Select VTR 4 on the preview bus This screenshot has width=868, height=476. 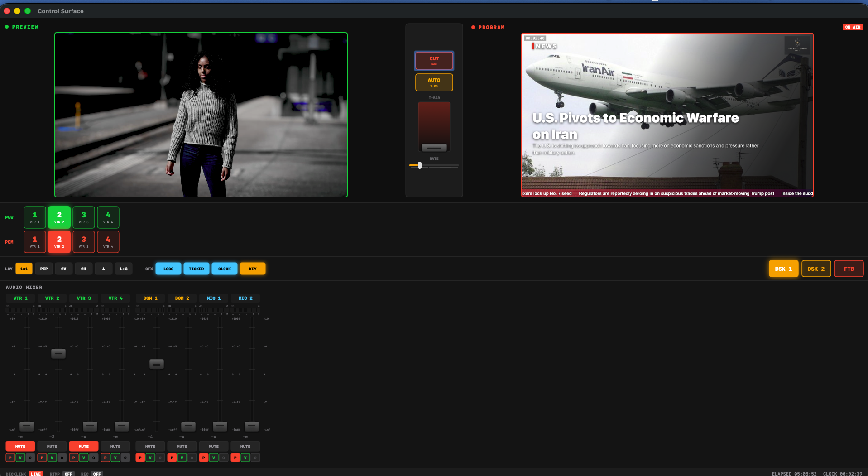tap(108, 217)
